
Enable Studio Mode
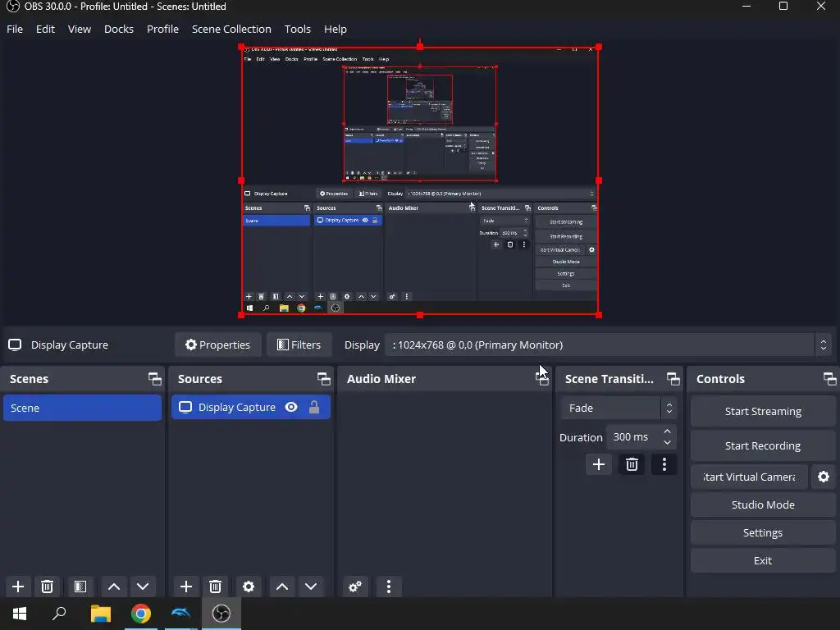point(763,504)
